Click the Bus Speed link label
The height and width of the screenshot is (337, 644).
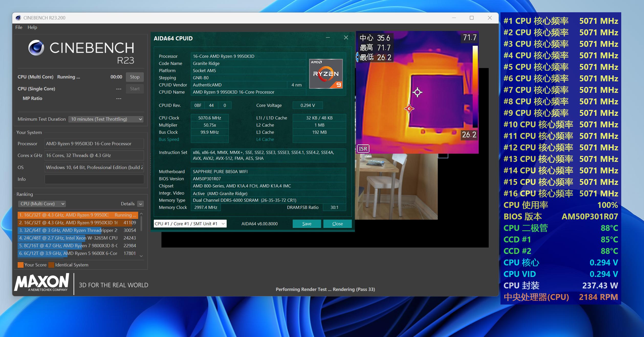[x=169, y=139]
